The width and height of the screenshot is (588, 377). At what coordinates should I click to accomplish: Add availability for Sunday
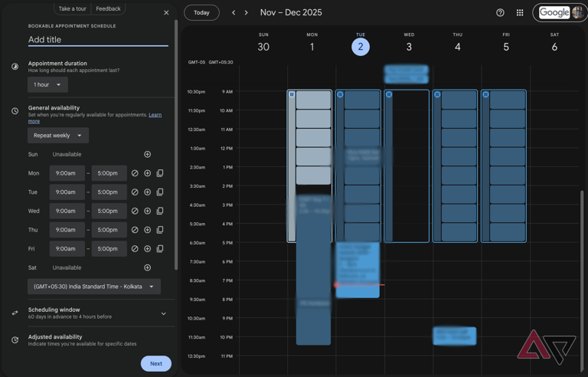tap(148, 155)
